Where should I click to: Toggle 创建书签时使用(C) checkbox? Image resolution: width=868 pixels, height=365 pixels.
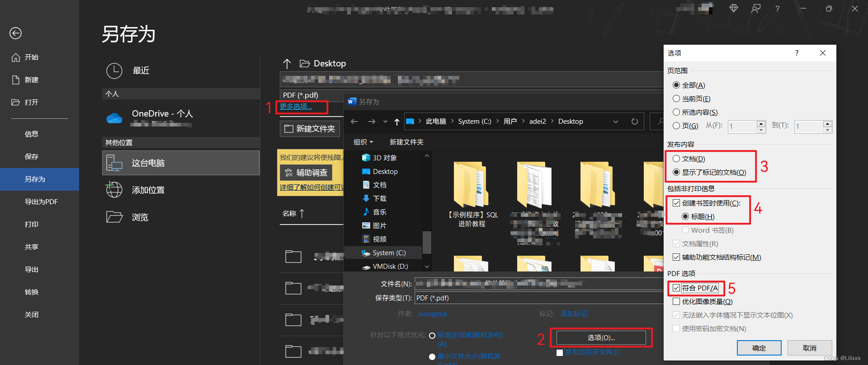coord(676,203)
